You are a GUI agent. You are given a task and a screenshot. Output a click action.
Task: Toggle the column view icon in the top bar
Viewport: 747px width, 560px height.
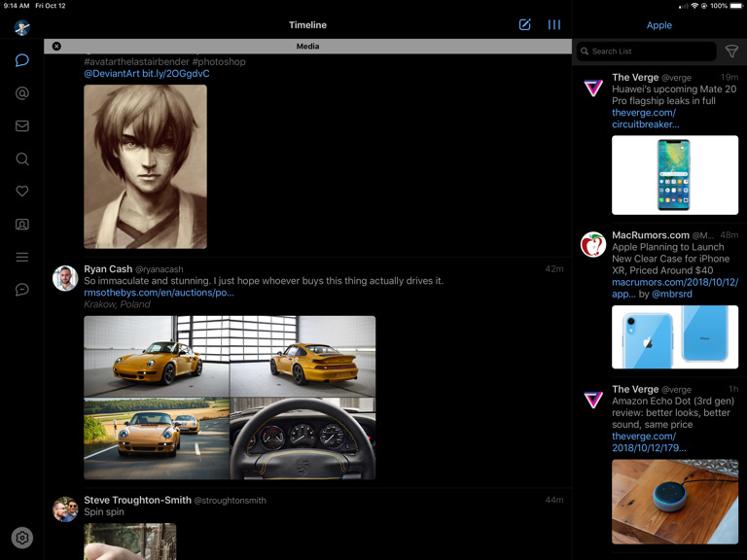point(553,25)
